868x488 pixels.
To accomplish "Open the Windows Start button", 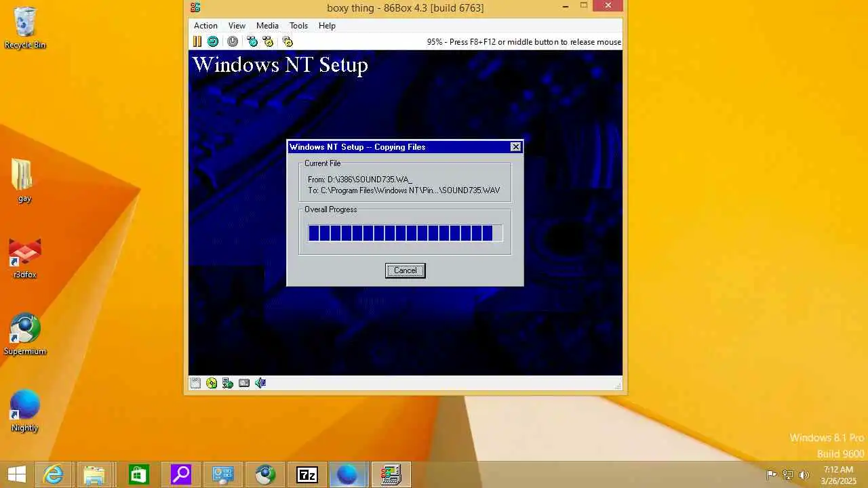I will pyautogui.click(x=17, y=474).
